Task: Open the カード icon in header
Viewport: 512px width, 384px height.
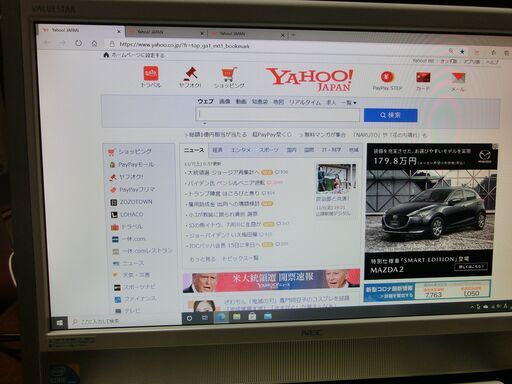Action: coord(423,78)
